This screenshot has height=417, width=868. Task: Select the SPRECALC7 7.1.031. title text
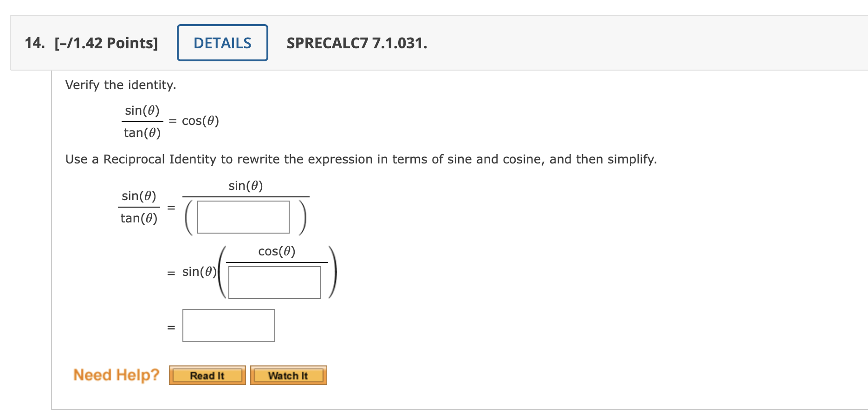(357, 43)
